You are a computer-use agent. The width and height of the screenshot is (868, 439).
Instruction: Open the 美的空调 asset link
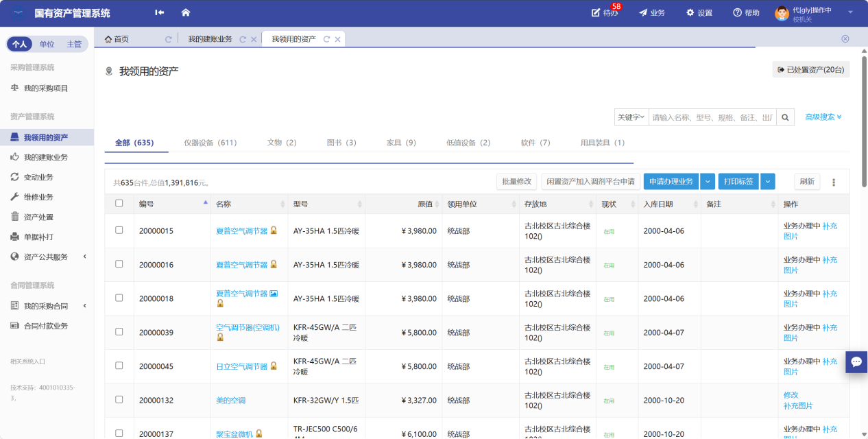pos(230,400)
